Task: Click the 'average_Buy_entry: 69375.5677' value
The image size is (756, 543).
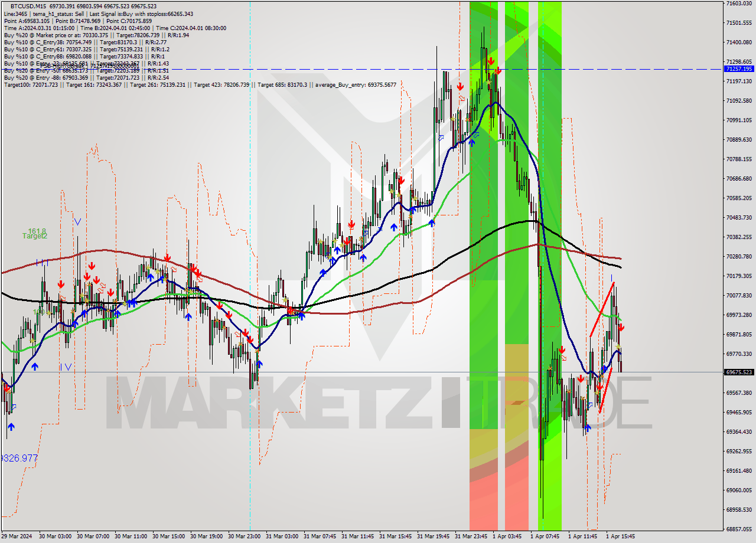Action: pyautogui.click(x=356, y=84)
